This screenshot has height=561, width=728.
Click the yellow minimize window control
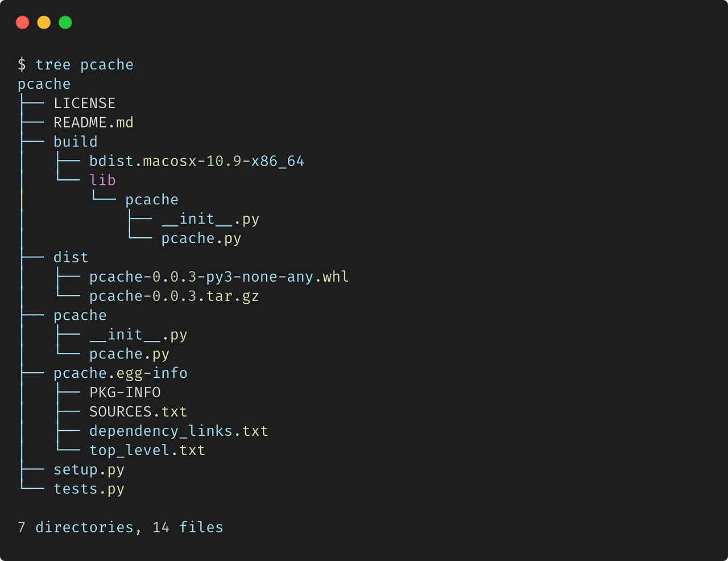click(x=44, y=22)
